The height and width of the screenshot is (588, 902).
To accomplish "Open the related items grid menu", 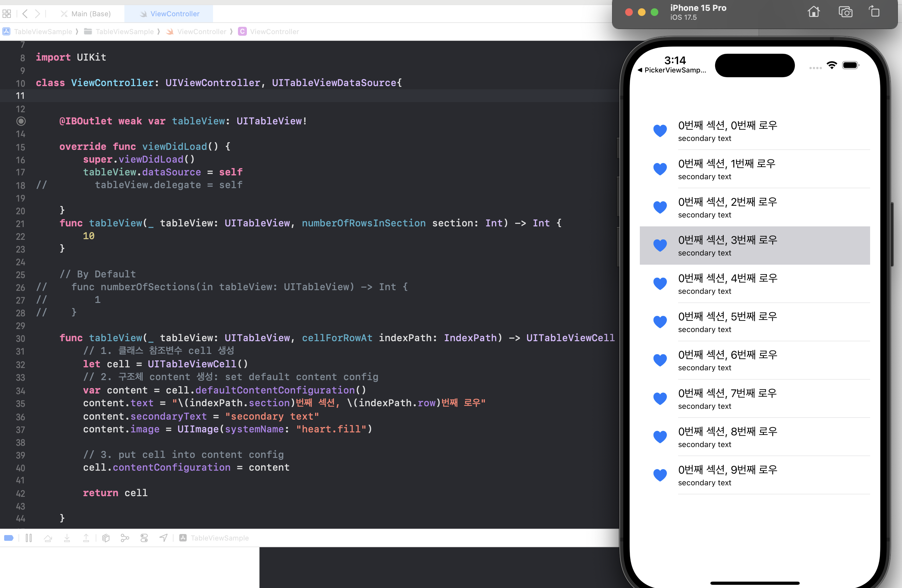I will pyautogui.click(x=7, y=14).
